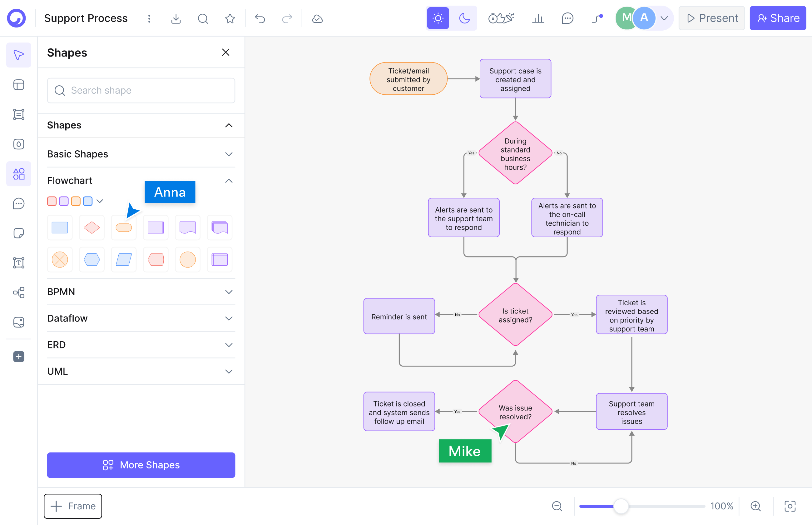Image resolution: width=812 pixels, height=525 pixels.
Task: Expand the collaborators dropdown chevron
Action: click(x=664, y=18)
